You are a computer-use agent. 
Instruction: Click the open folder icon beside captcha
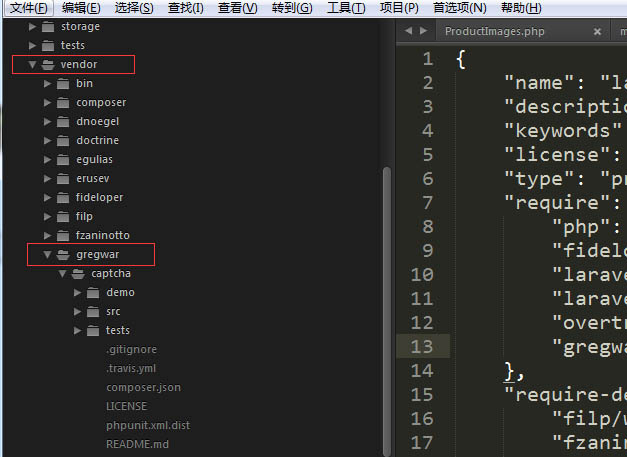click(79, 273)
